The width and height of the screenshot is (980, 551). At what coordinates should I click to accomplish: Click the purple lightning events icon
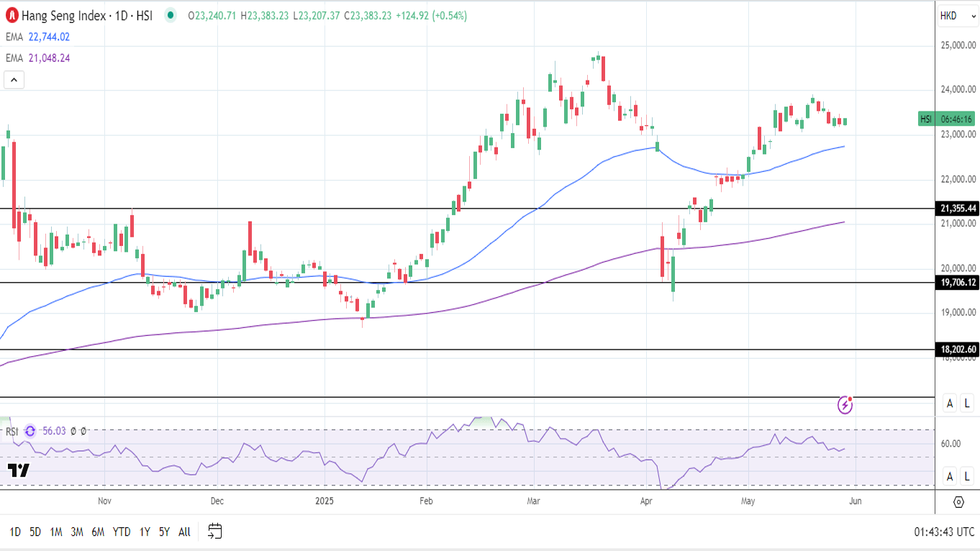[845, 405]
